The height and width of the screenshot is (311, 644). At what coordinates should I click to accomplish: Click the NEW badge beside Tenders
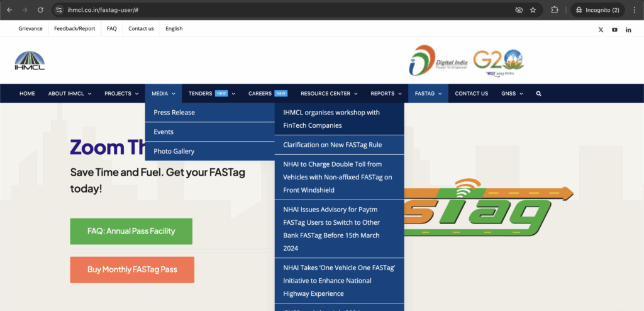[221, 93]
